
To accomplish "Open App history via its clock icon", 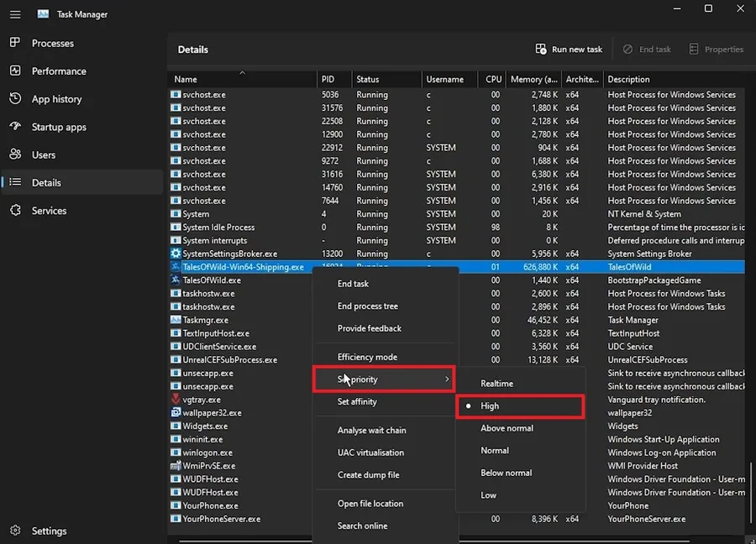I will (x=15, y=98).
